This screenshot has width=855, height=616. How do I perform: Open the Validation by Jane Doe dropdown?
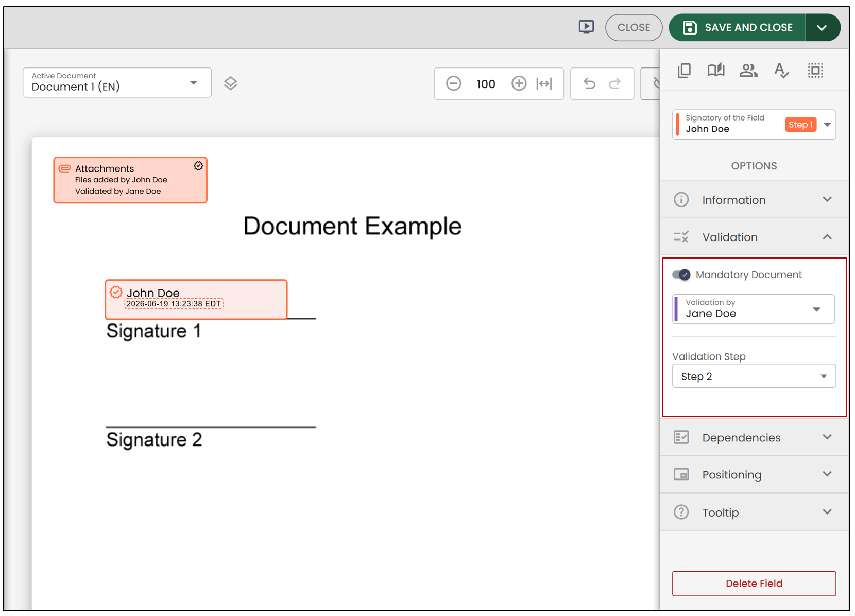click(x=754, y=309)
